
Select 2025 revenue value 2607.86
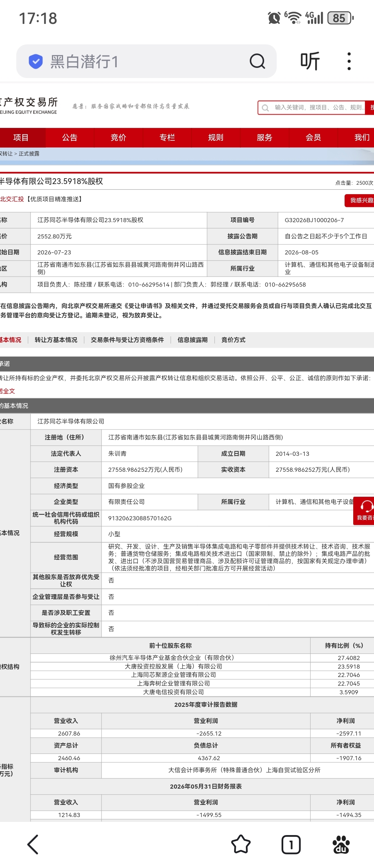point(69,734)
